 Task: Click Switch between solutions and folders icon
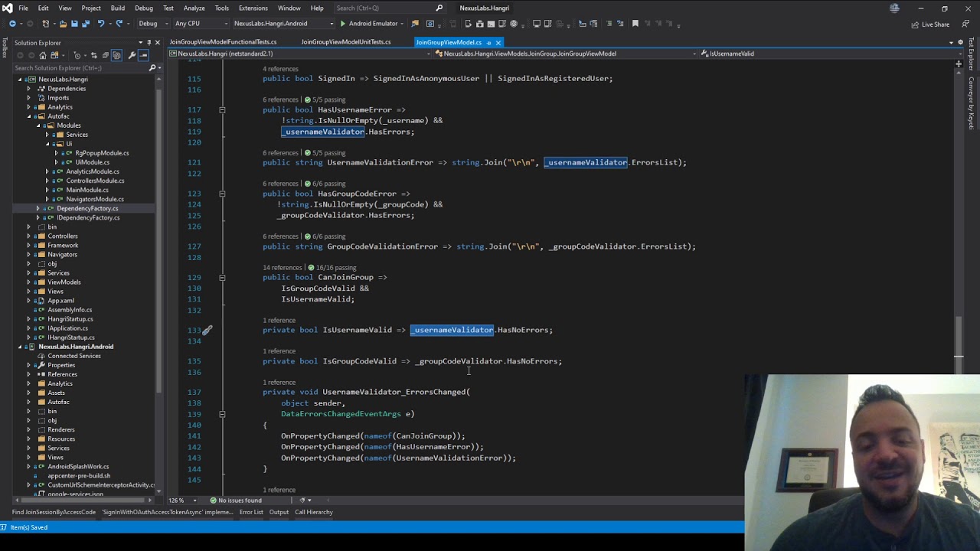pos(54,55)
